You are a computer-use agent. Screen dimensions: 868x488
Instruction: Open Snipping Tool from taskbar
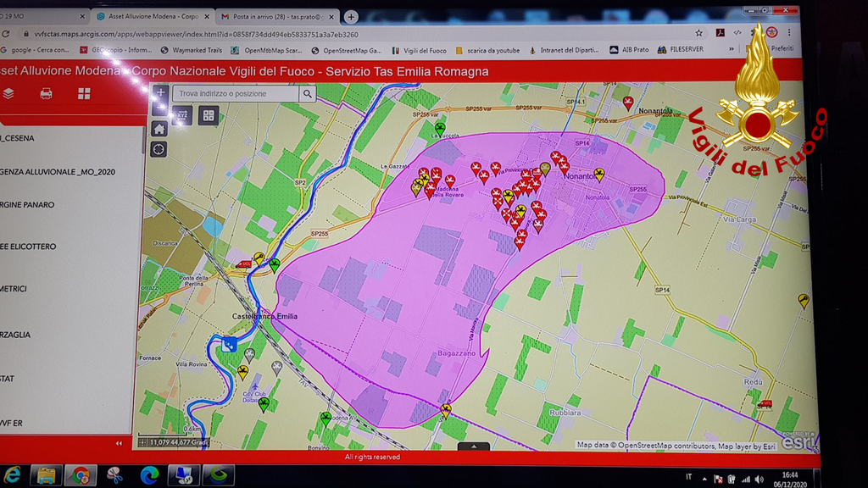click(x=114, y=475)
